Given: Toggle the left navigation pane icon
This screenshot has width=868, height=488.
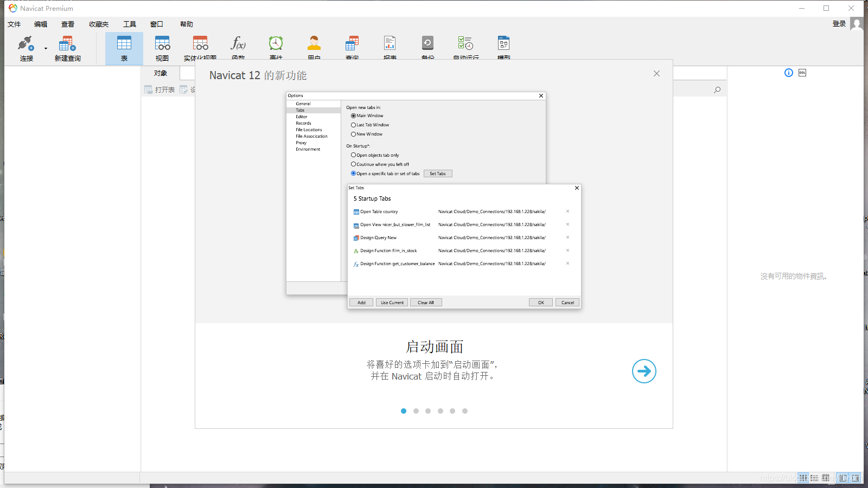Looking at the screenshot, I should (x=843, y=478).
